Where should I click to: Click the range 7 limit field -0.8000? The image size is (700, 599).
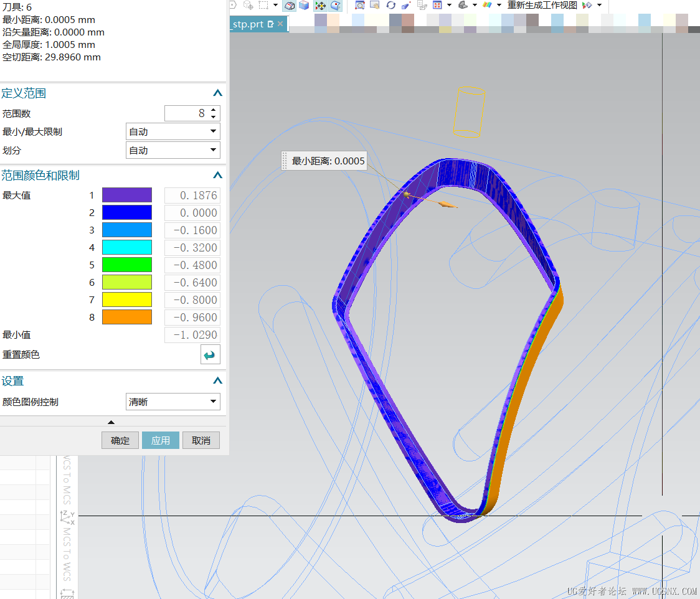click(x=192, y=299)
